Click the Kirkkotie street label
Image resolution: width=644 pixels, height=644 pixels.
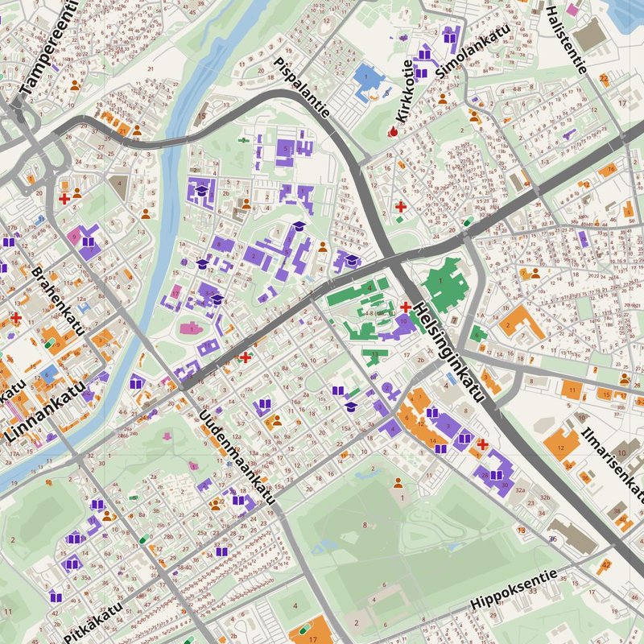404,91
